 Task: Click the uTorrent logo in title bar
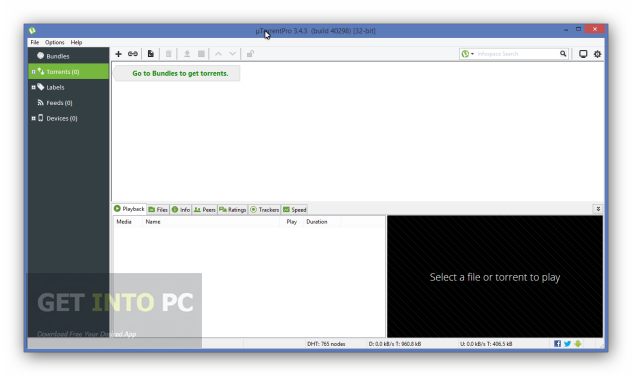[32, 30]
